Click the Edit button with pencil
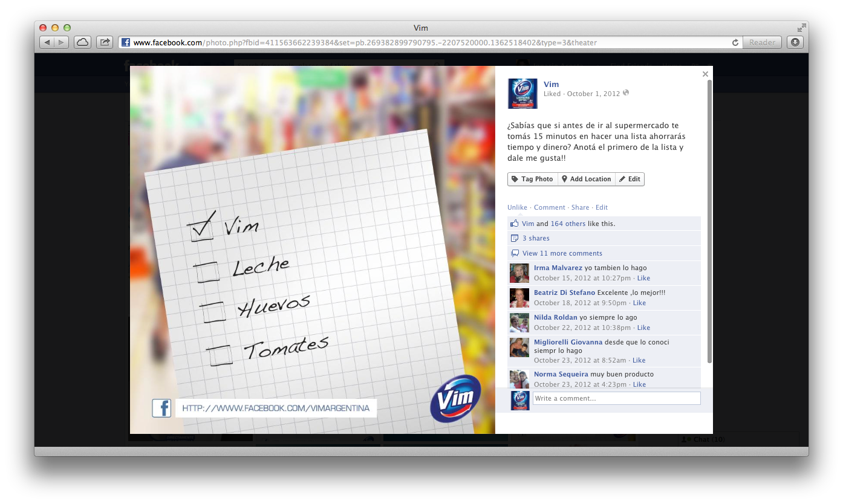Screen dimensions: 843x504 [x=630, y=179]
